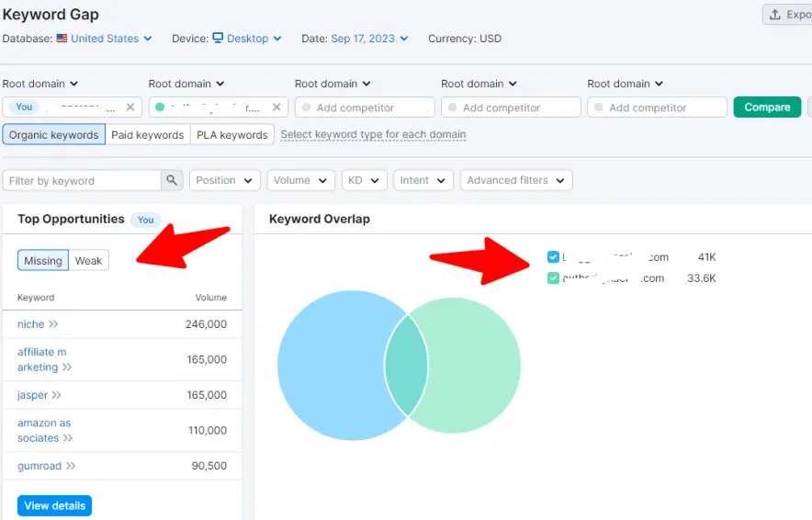This screenshot has width=812, height=520.
Task: Expand the third Root domain dropdown
Action: tap(333, 84)
